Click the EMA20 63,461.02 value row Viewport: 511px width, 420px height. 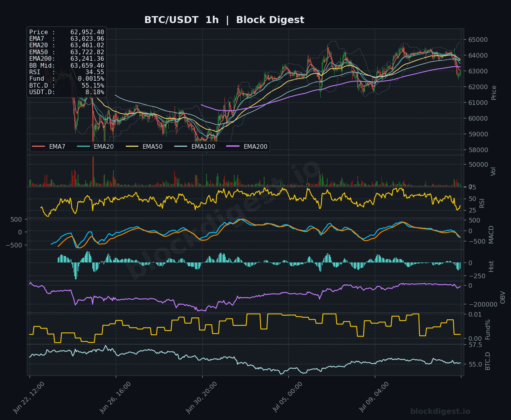67,45
